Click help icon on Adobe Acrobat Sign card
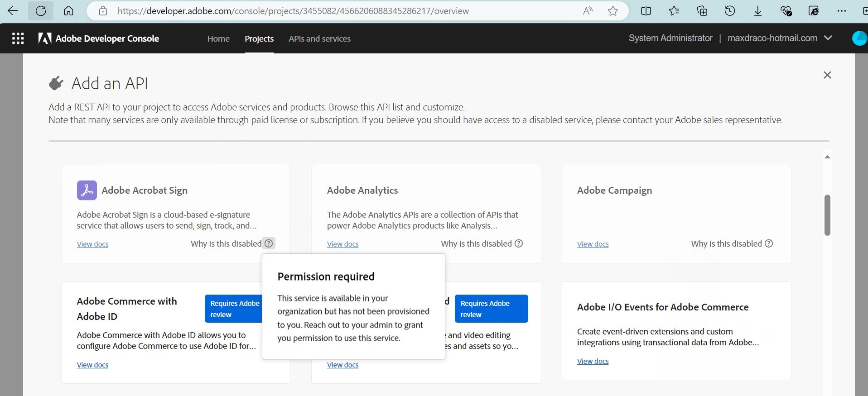The image size is (868, 396). tap(269, 243)
